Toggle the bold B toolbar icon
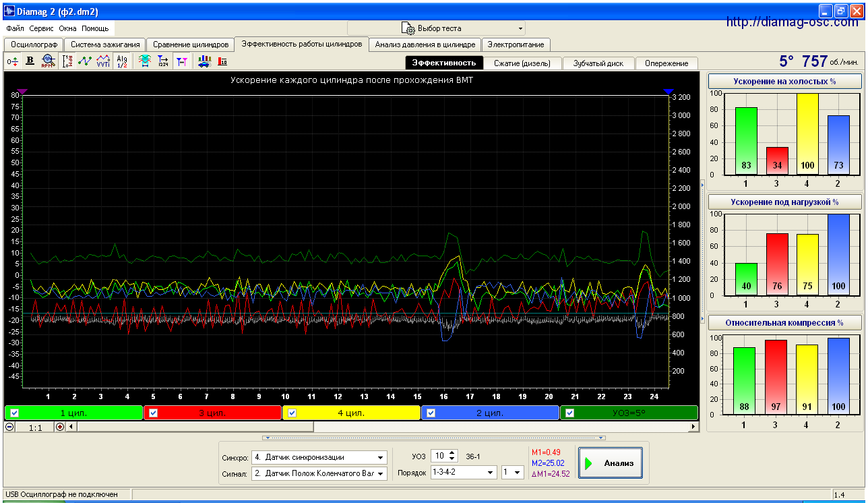The width and height of the screenshot is (868, 503). [30, 61]
